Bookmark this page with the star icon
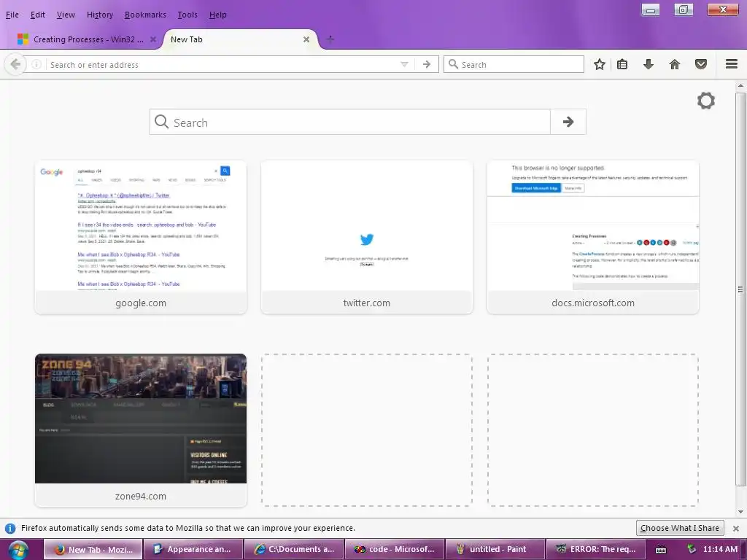 pos(600,64)
